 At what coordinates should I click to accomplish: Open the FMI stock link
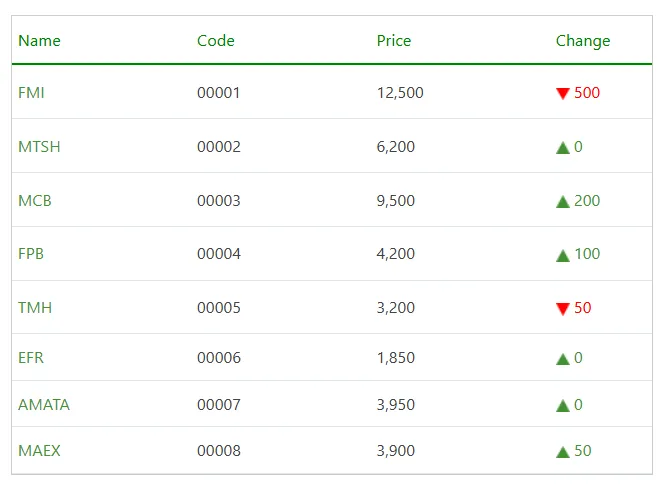coord(31,93)
